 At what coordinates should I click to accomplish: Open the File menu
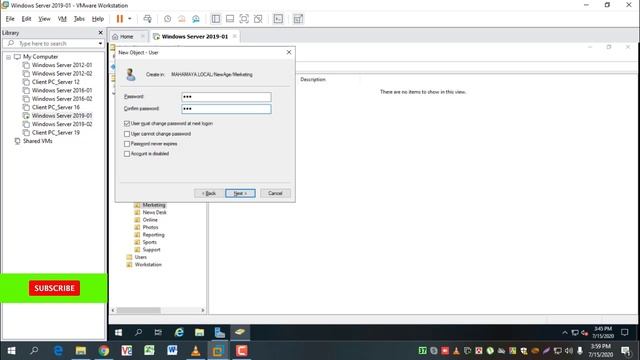tap(10, 19)
